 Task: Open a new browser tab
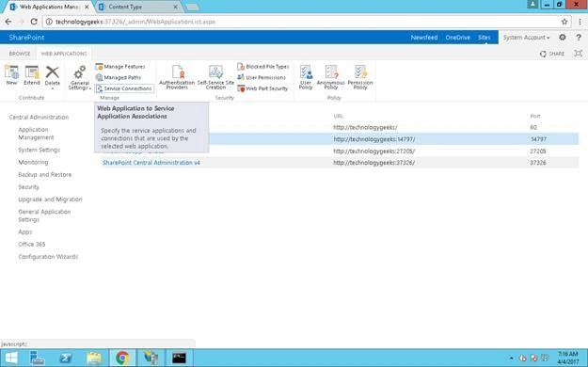tap(192, 8)
